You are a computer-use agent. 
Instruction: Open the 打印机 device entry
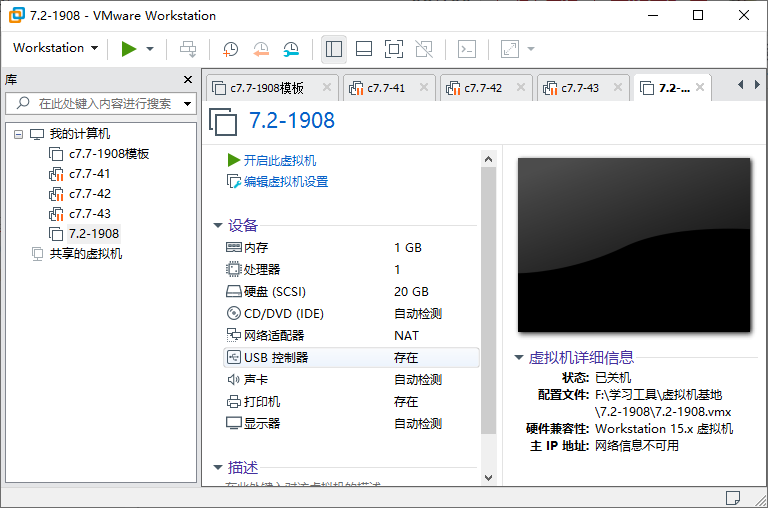[351, 402]
